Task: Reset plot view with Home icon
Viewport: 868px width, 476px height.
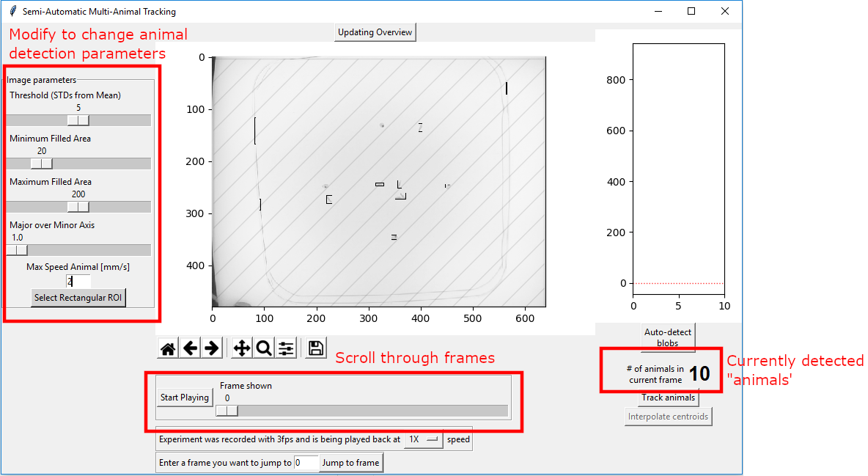Action: pyautogui.click(x=168, y=348)
